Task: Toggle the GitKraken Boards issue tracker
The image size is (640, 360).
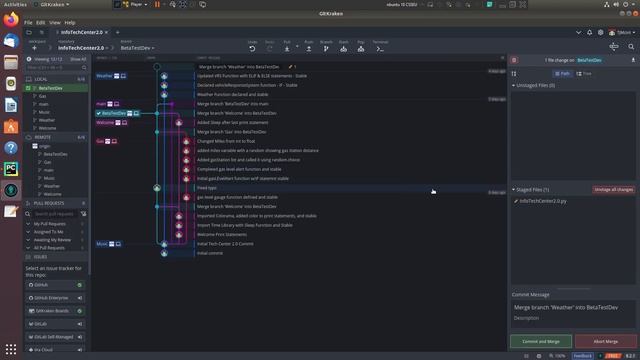Action: [x=80, y=311]
